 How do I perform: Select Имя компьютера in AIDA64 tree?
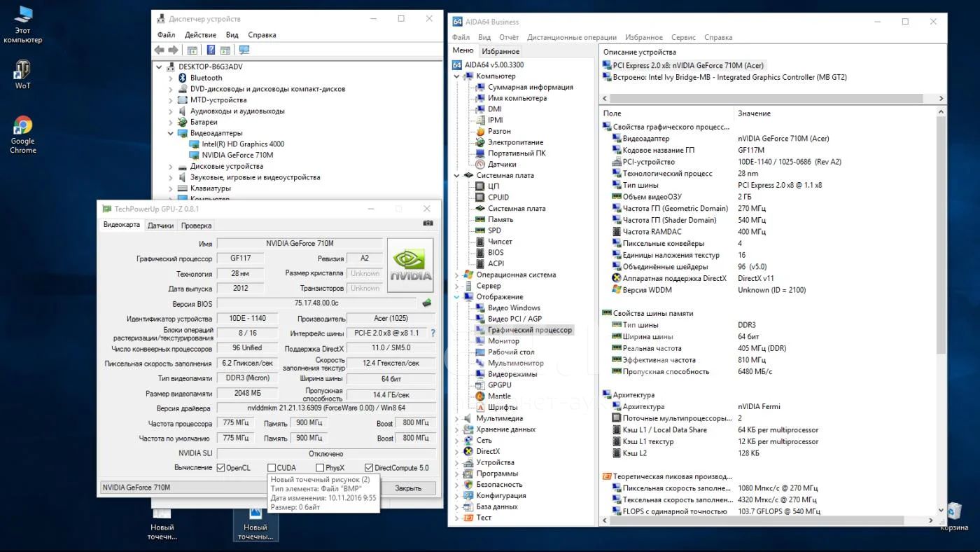pos(517,99)
